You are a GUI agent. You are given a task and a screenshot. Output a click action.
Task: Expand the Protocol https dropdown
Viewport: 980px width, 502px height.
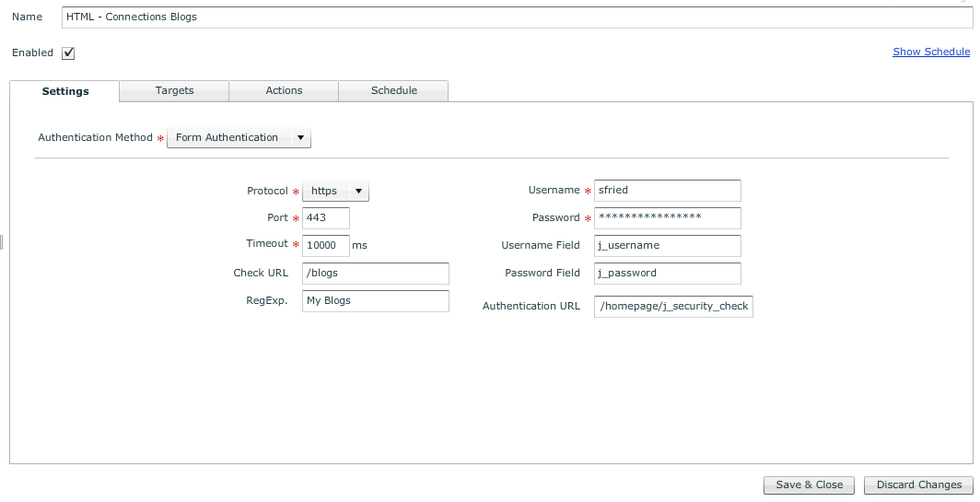click(x=335, y=192)
